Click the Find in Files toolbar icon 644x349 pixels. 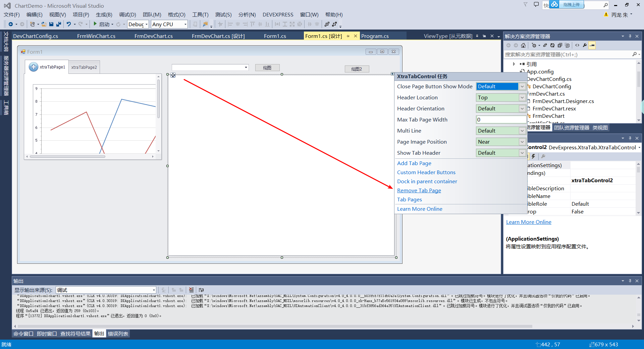pos(205,24)
